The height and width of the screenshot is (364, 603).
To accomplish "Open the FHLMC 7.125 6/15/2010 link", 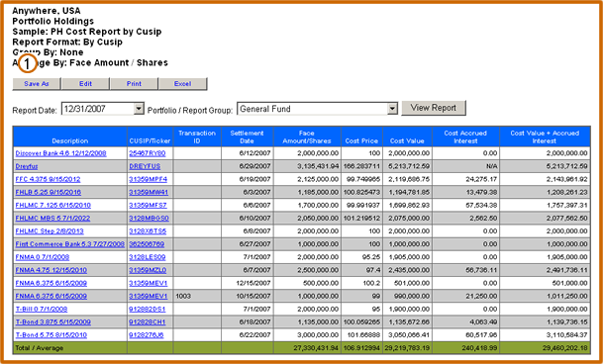I will pyautogui.click(x=53, y=206).
